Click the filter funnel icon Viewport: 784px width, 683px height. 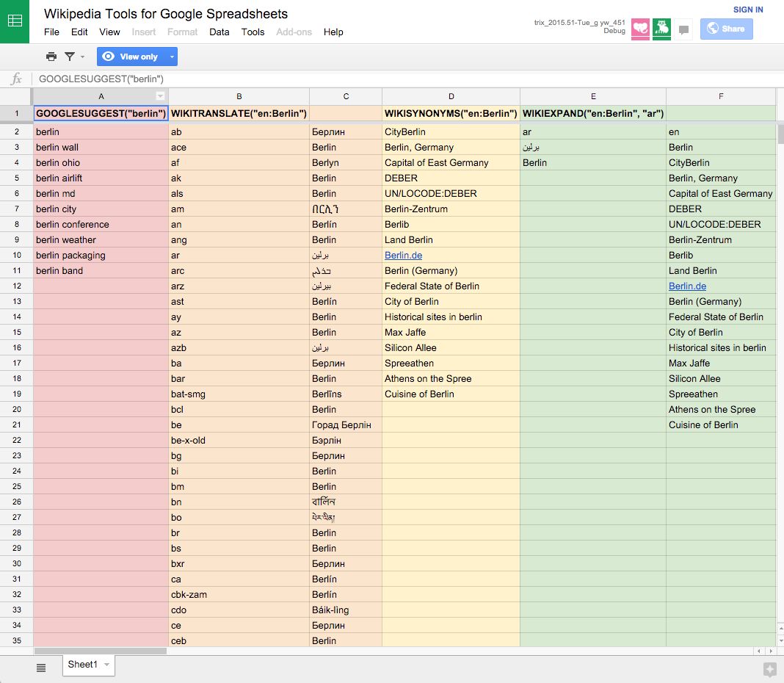click(70, 57)
